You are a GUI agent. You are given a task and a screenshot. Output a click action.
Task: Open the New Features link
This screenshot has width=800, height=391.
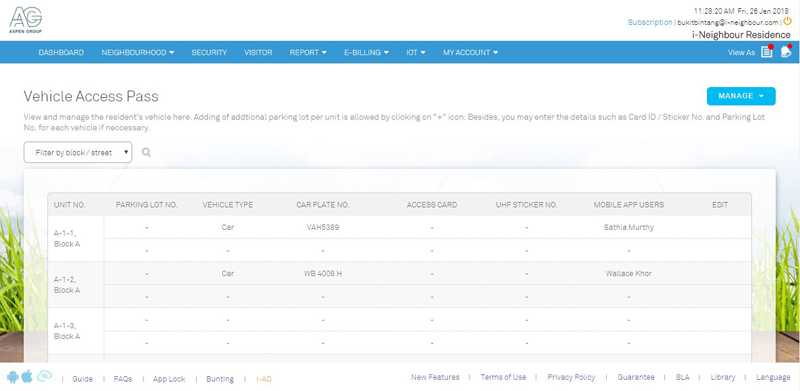pyautogui.click(x=435, y=377)
